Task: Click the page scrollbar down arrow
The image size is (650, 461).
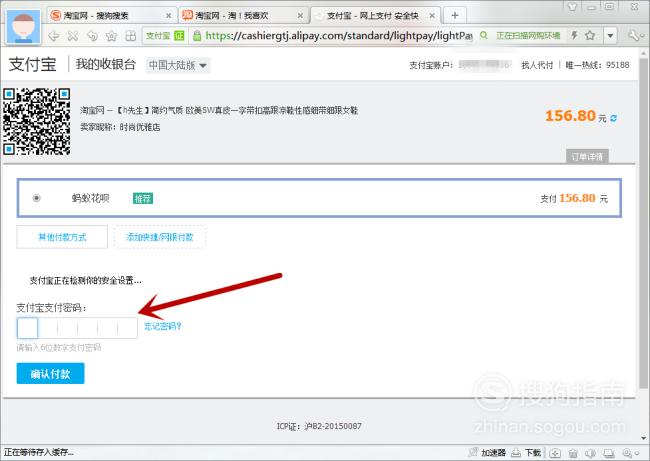Action: pyautogui.click(x=644, y=438)
